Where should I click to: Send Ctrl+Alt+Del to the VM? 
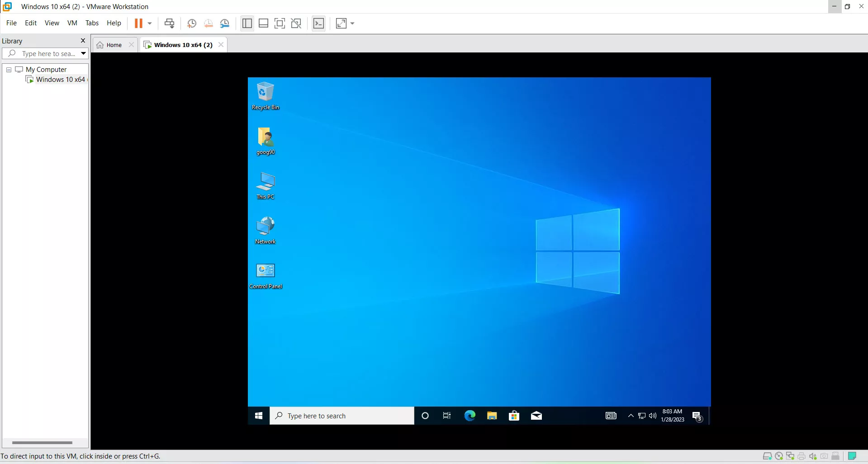point(169,24)
